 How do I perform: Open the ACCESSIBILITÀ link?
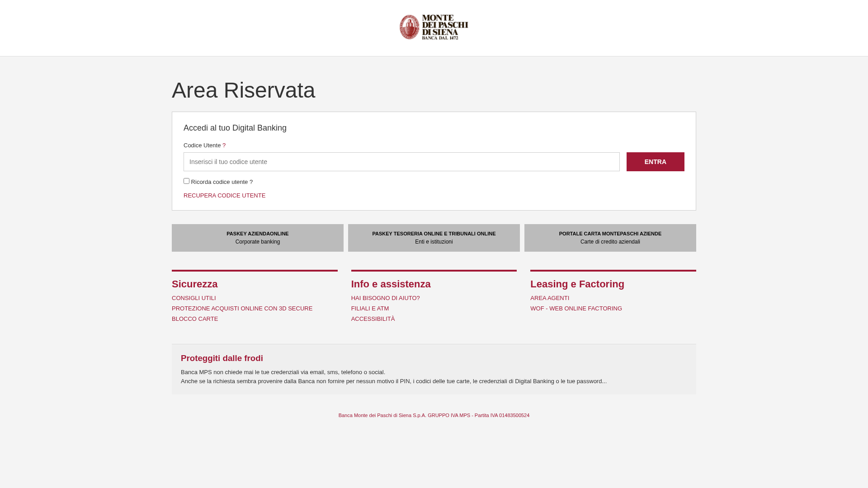tap(373, 319)
